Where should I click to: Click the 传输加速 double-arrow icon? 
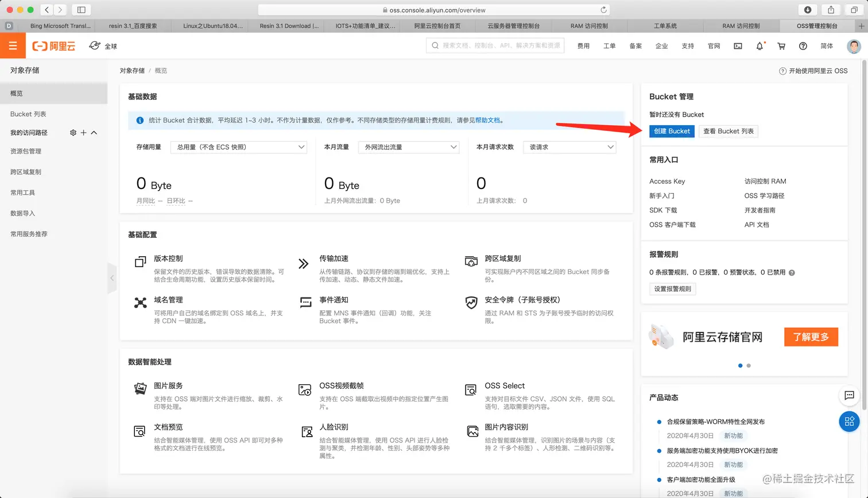pos(304,263)
